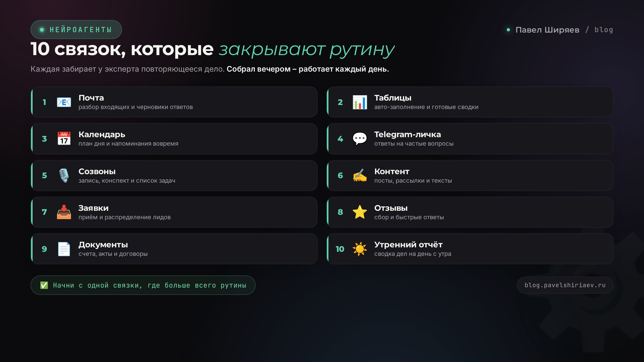Viewport: 644px width, 362px height.
Task: Click the email envelope icon next to Почта
Action: click(64, 102)
